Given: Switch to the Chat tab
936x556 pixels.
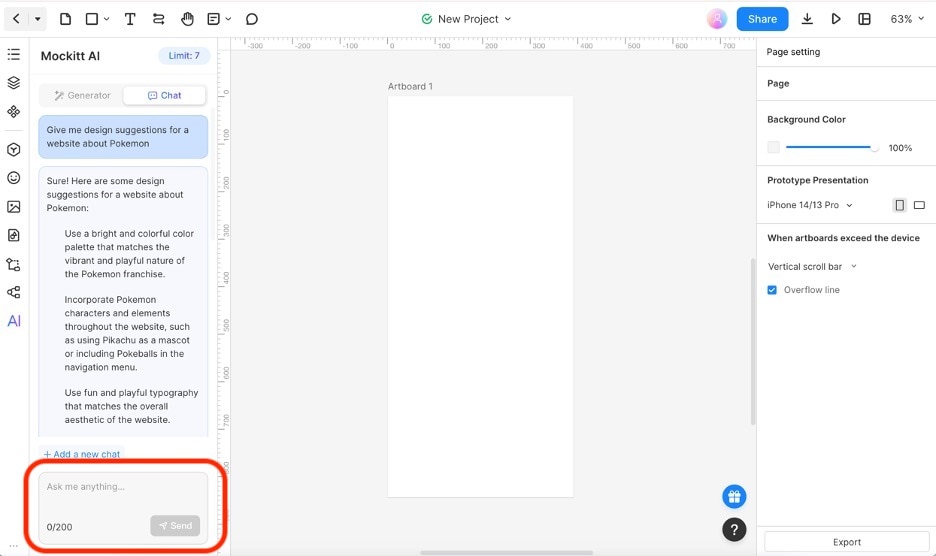Looking at the screenshot, I should [x=164, y=96].
